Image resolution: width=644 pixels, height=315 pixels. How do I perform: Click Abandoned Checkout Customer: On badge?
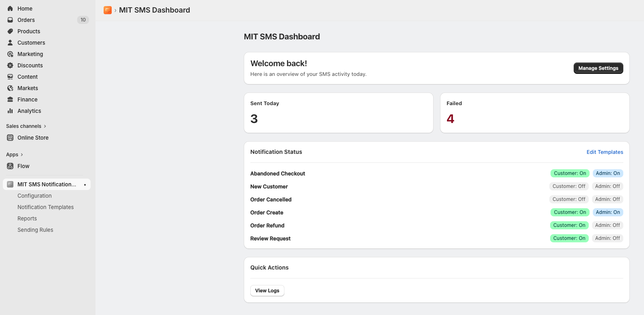(570, 173)
